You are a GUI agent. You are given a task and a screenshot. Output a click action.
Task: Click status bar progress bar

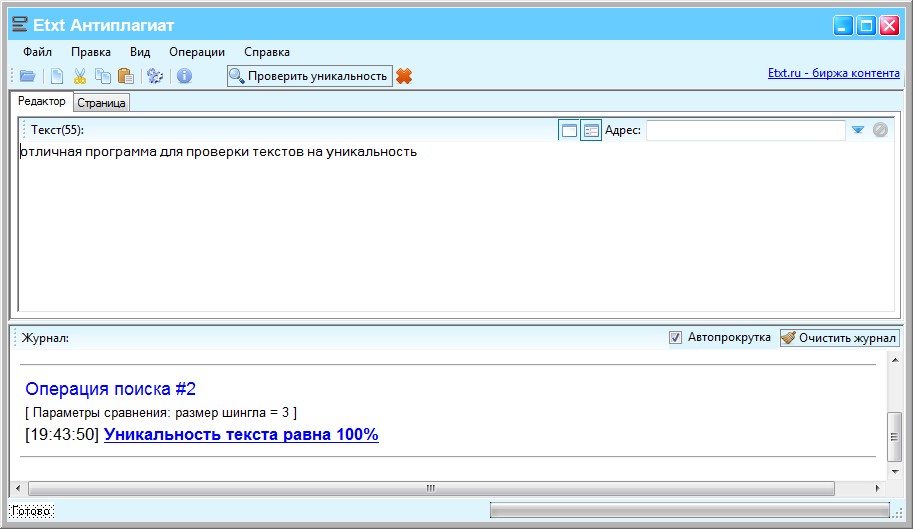[x=689, y=510]
